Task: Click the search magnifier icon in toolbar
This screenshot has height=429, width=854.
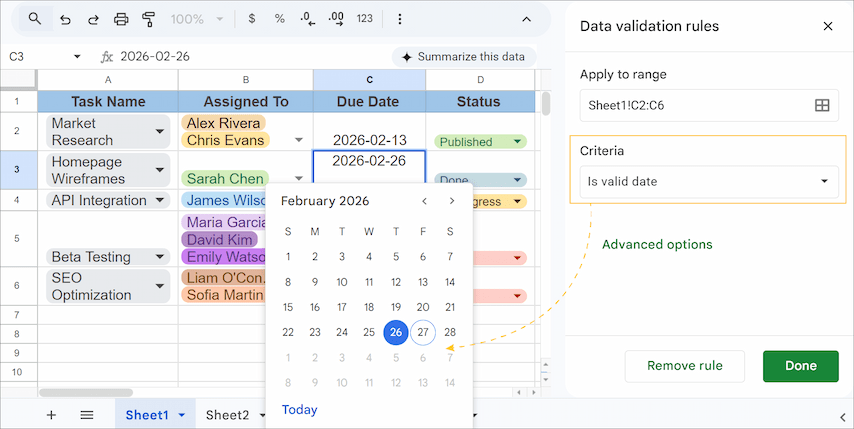Action: (x=35, y=19)
